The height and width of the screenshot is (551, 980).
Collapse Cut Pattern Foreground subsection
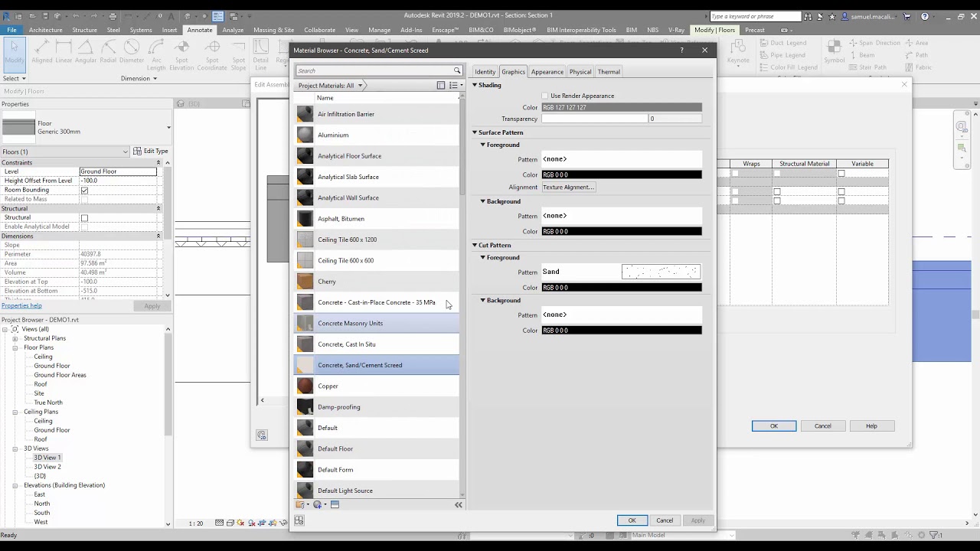click(x=483, y=257)
